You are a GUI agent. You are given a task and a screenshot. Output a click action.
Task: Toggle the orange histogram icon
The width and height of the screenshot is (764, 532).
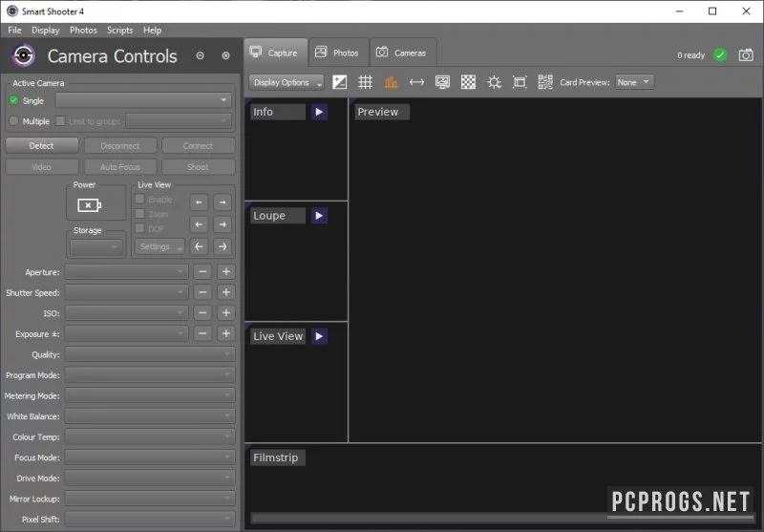(x=391, y=82)
